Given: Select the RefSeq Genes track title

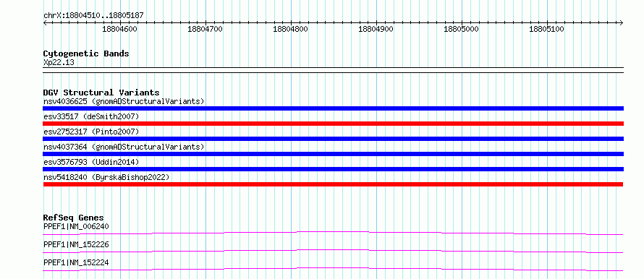Looking at the screenshot, I should coord(74,218).
